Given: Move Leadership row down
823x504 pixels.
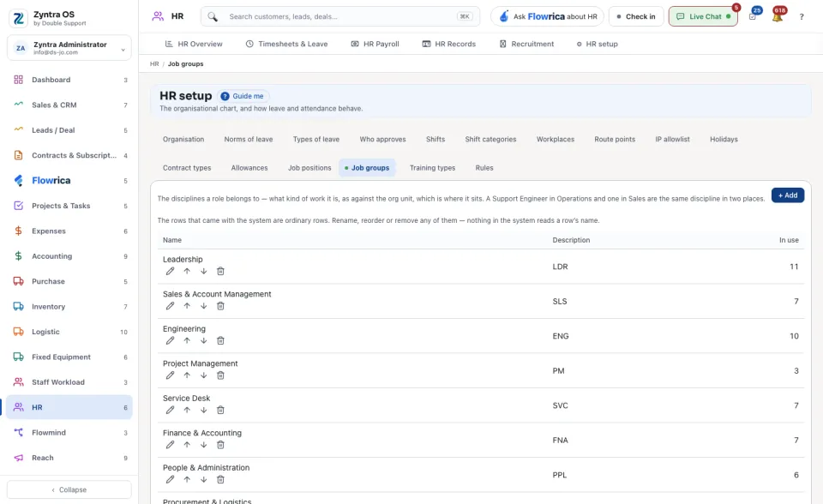Looking at the screenshot, I should click(x=204, y=272).
